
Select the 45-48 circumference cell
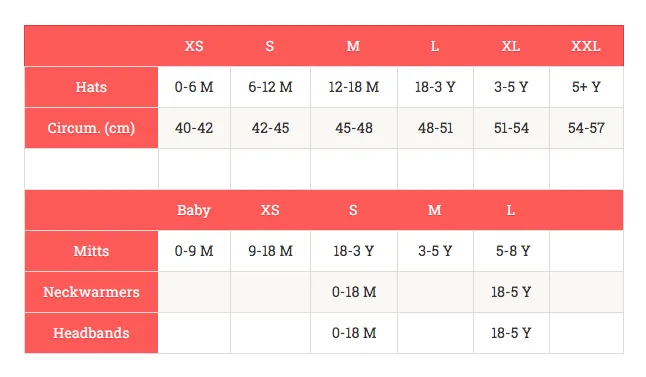click(354, 128)
